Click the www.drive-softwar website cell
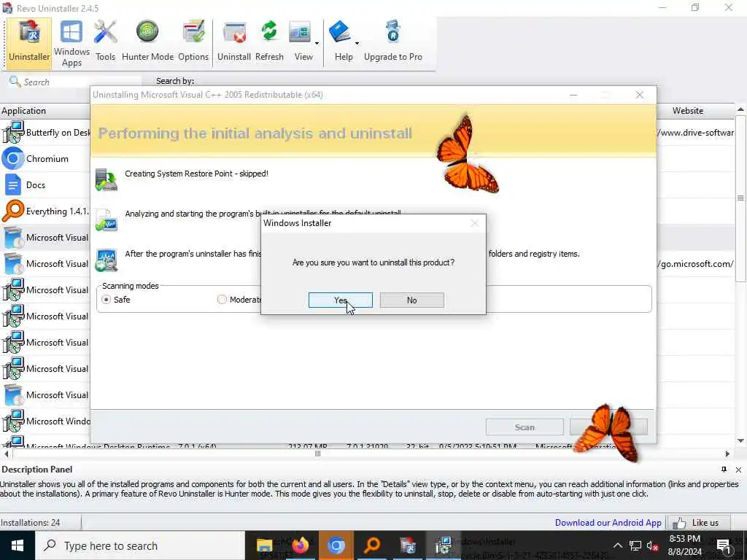Viewport: 747px width, 560px height. tap(697, 133)
